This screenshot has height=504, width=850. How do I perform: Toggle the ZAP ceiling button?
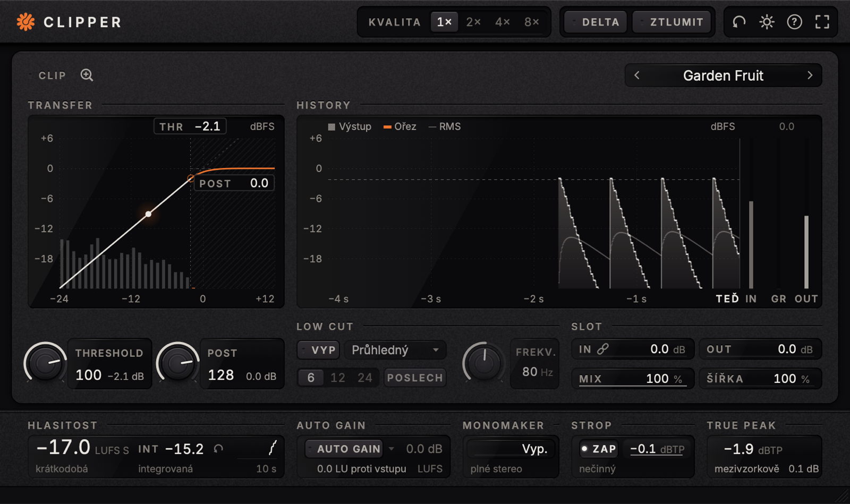coord(598,449)
